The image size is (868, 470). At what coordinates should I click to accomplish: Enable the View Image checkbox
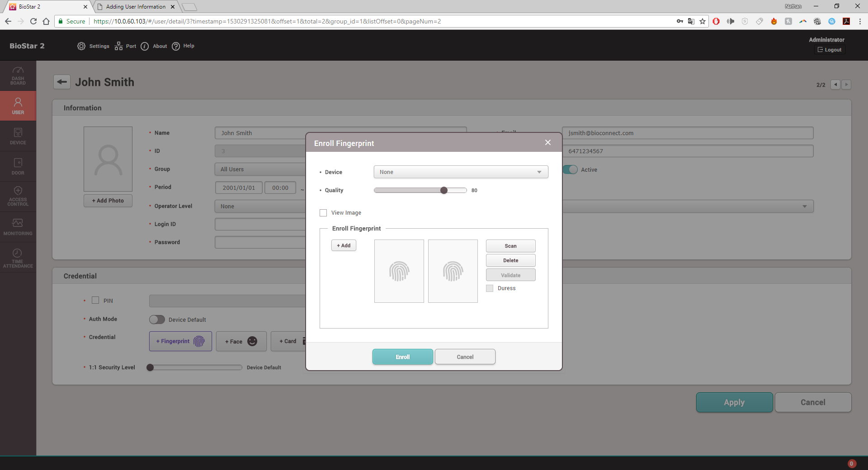click(x=323, y=213)
